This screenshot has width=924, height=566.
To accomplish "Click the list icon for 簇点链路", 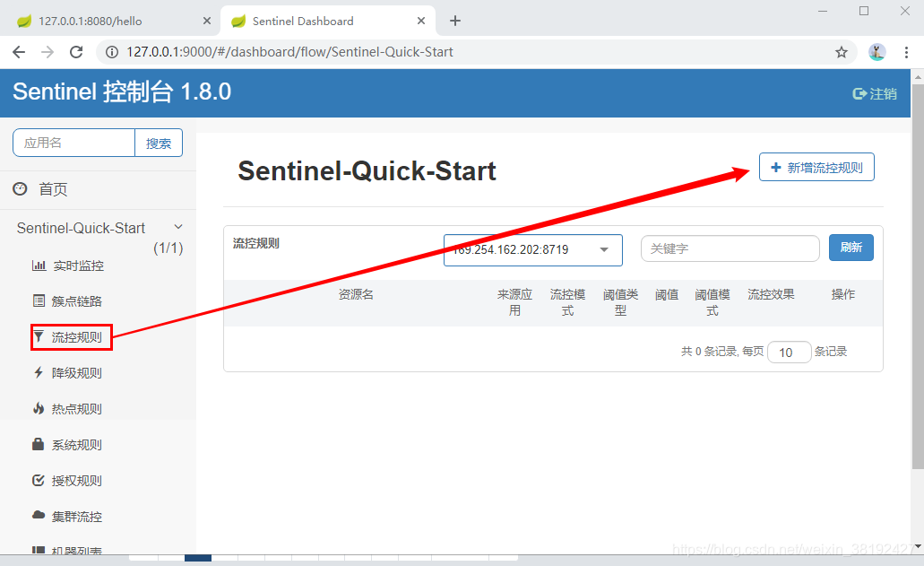I will click(39, 301).
